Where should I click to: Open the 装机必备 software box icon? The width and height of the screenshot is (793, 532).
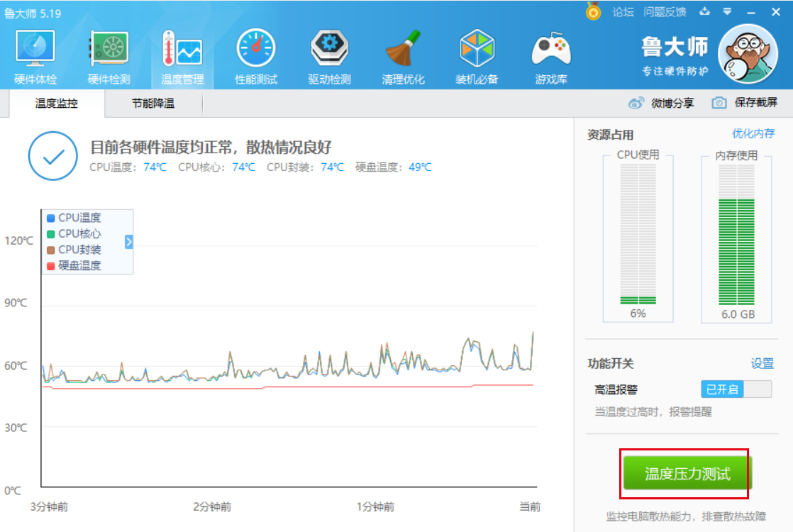click(477, 50)
